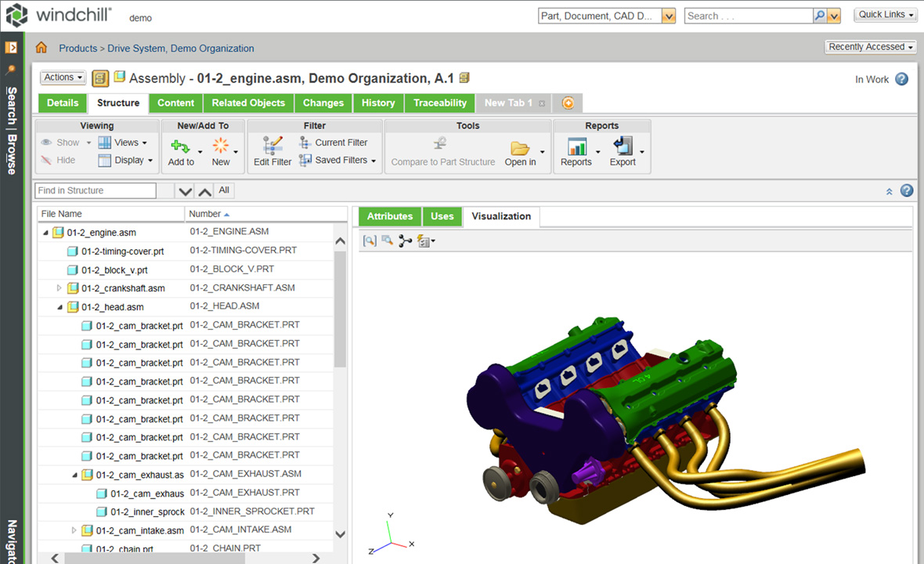Switch to the Related Objects tab
The image size is (924, 564).
248,103
